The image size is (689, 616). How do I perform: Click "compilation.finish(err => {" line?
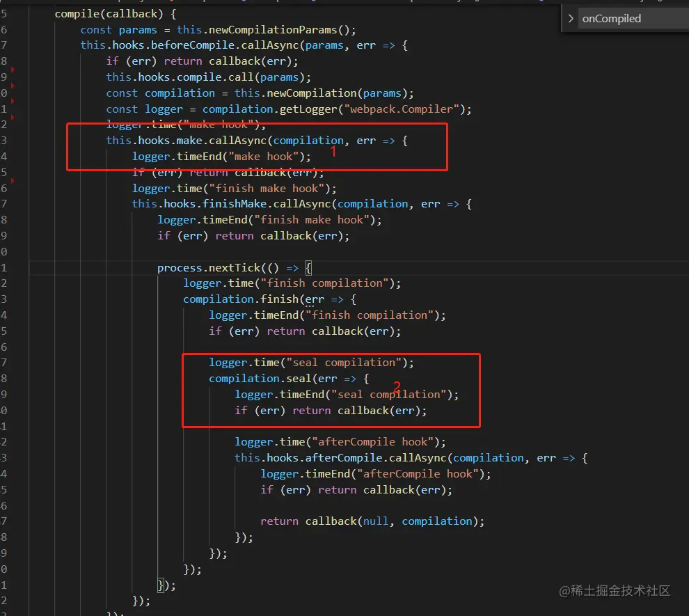(x=269, y=299)
